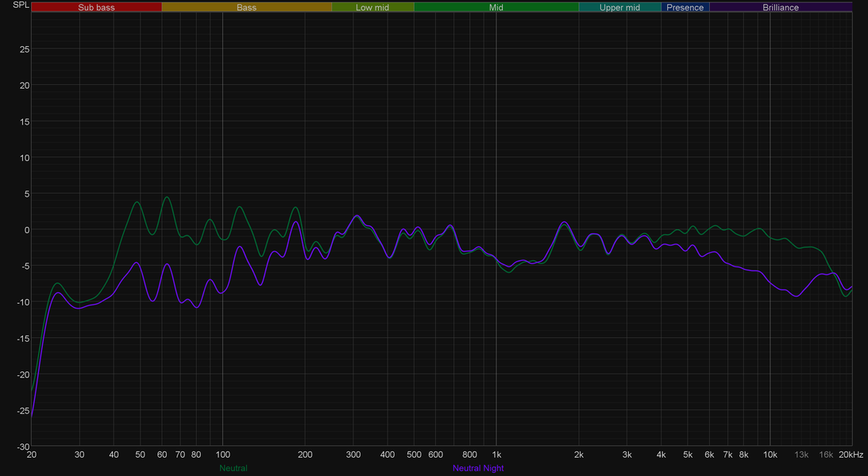The height and width of the screenshot is (476, 868).
Task: Click the SPL axis label
Action: (x=21, y=5)
